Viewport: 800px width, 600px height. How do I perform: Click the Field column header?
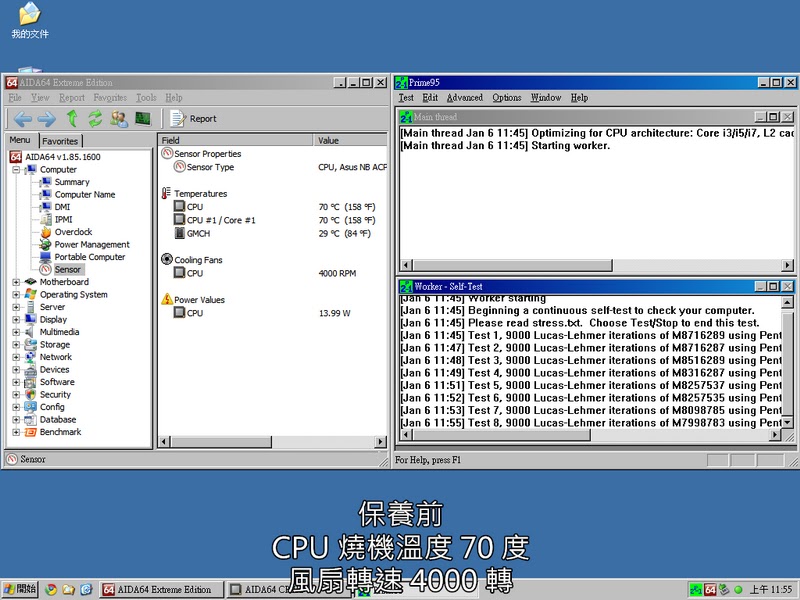pos(236,140)
